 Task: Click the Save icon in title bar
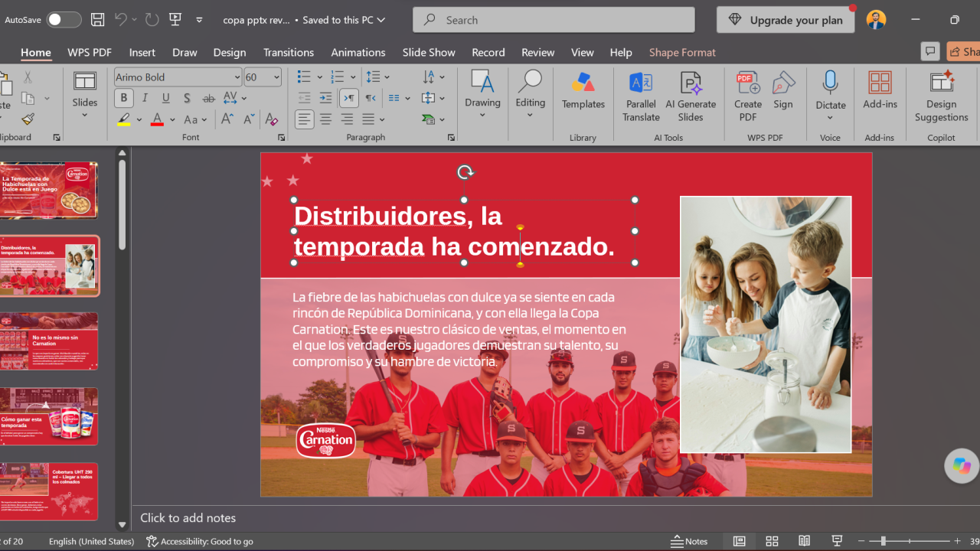click(97, 20)
